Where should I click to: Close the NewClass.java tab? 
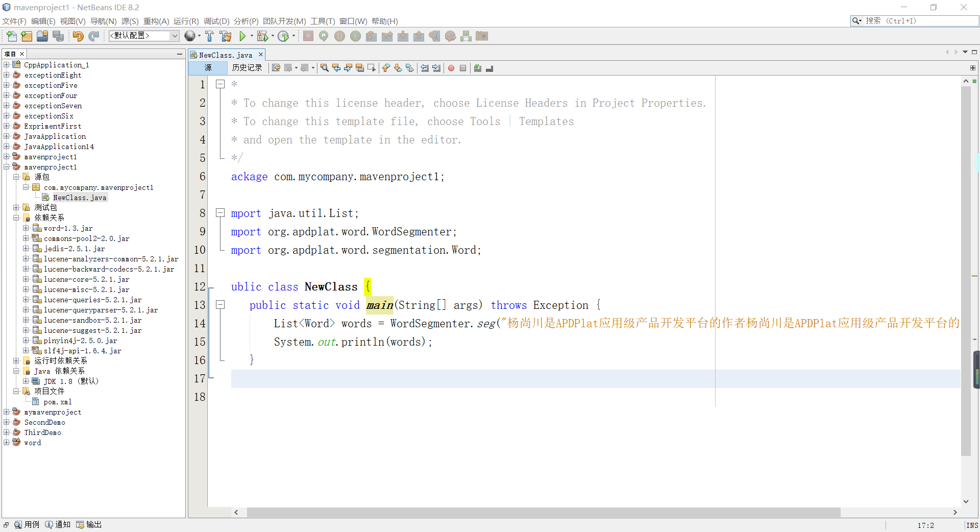(261, 55)
